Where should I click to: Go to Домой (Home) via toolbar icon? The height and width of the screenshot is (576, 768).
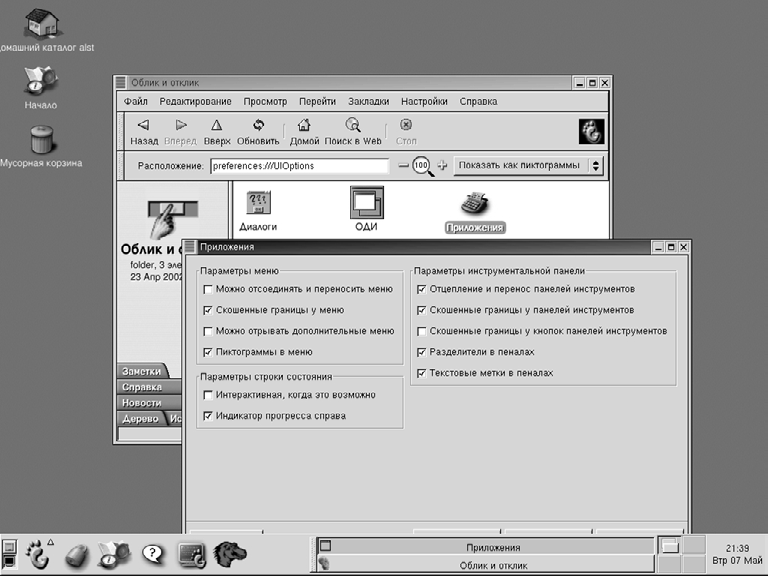click(x=304, y=126)
